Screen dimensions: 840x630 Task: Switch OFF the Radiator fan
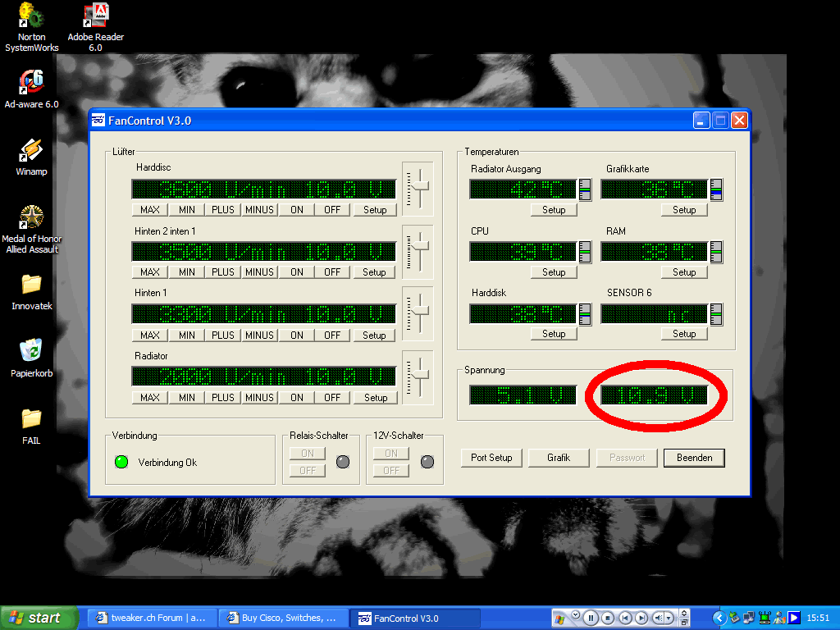(x=331, y=398)
